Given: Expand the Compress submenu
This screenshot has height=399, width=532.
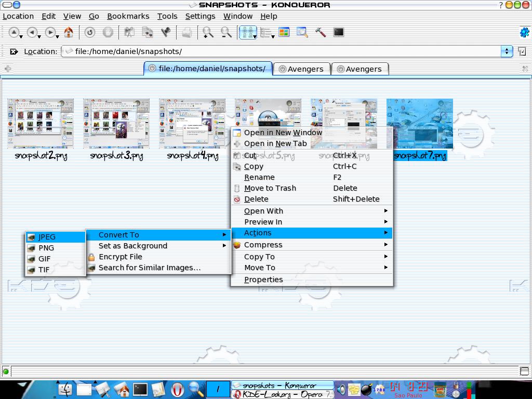Looking at the screenshot, I should (312, 245).
